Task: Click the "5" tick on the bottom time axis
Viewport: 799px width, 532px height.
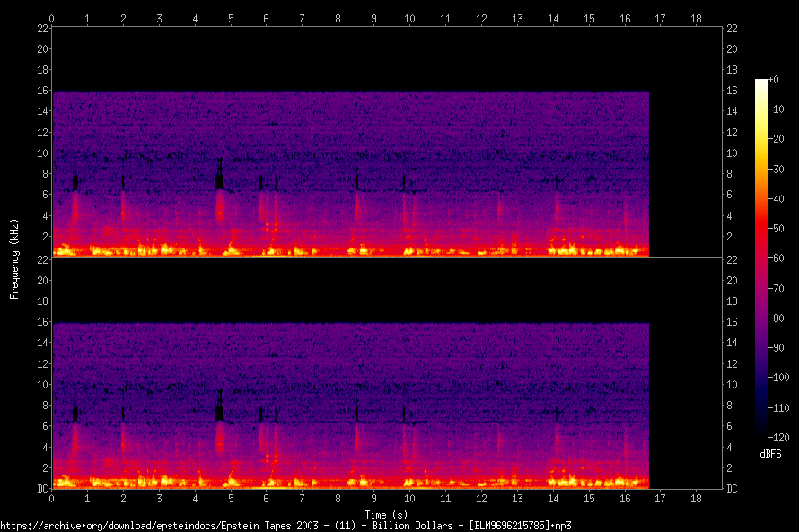Action: pyautogui.click(x=231, y=497)
